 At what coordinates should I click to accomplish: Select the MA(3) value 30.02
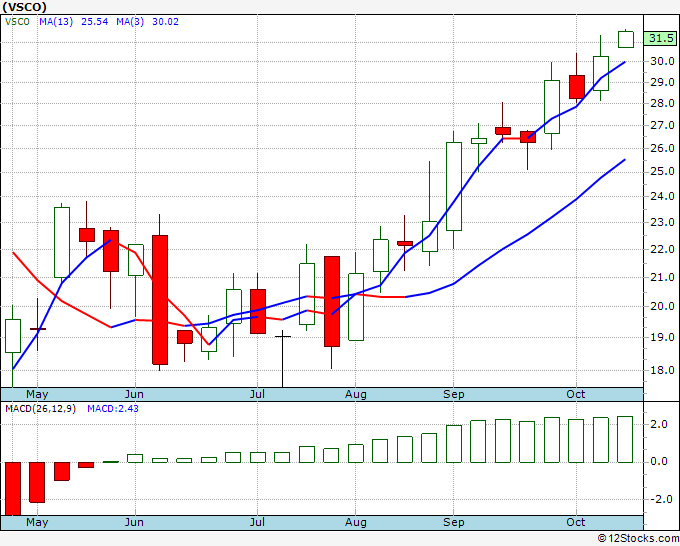pyautogui.click(x=165, y=22)
